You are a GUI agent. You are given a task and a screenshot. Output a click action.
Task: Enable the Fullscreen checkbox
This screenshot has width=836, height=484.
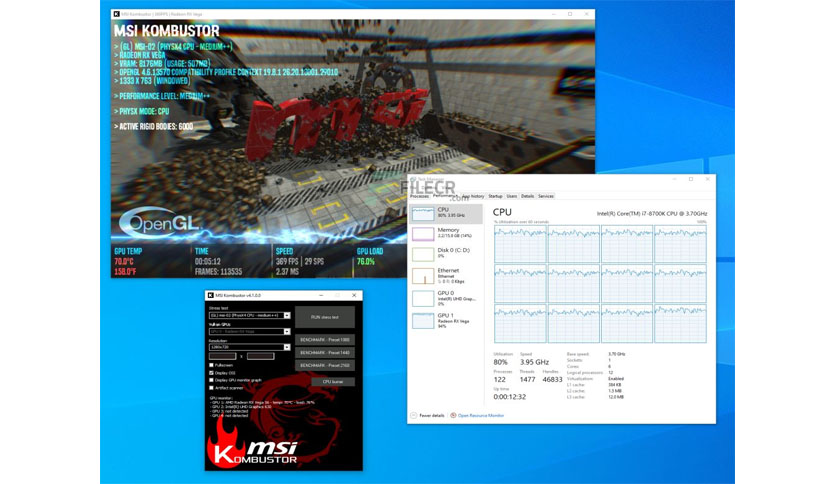(212, 365)
